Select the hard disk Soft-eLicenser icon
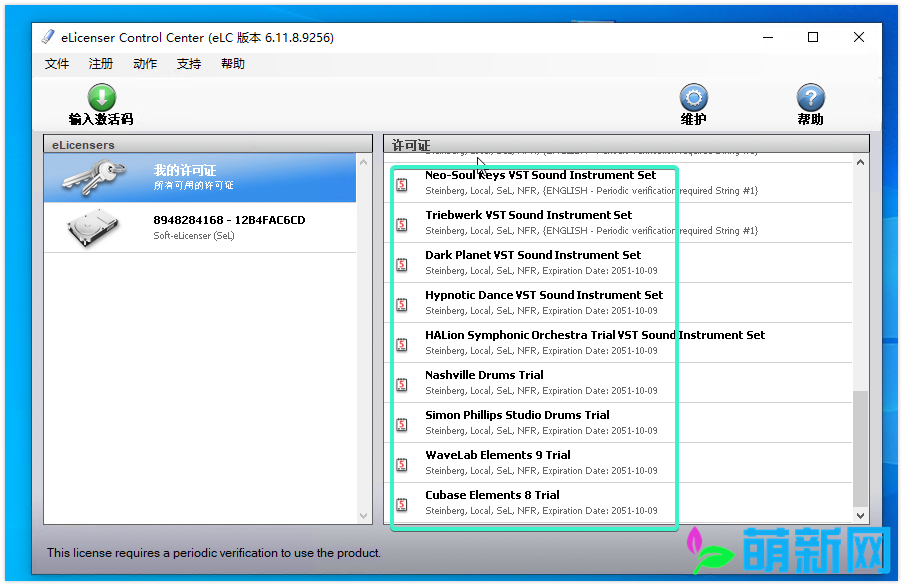Image resolution: width=903 pixels, height=586 pixels. tap(93, 228)
